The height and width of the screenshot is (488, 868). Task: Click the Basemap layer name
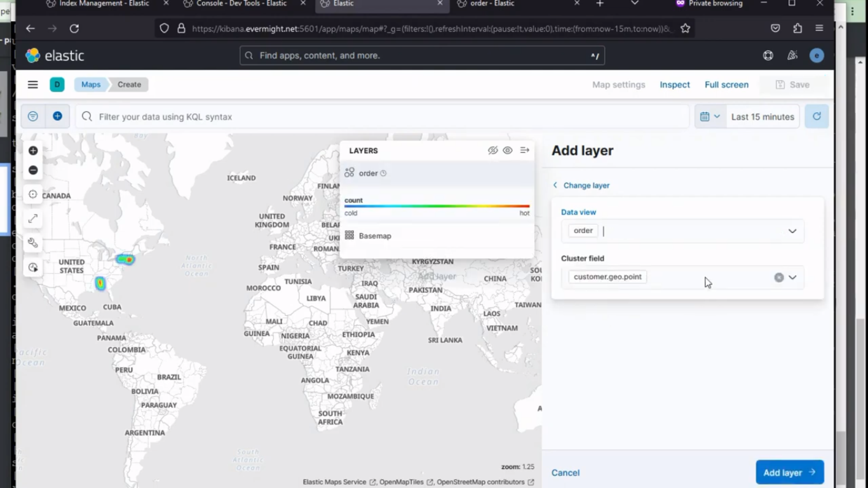[x=375, y=236]
